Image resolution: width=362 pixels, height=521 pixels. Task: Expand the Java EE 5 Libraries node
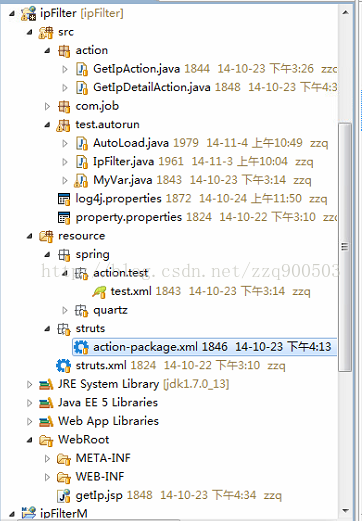(x=30, y=403)
